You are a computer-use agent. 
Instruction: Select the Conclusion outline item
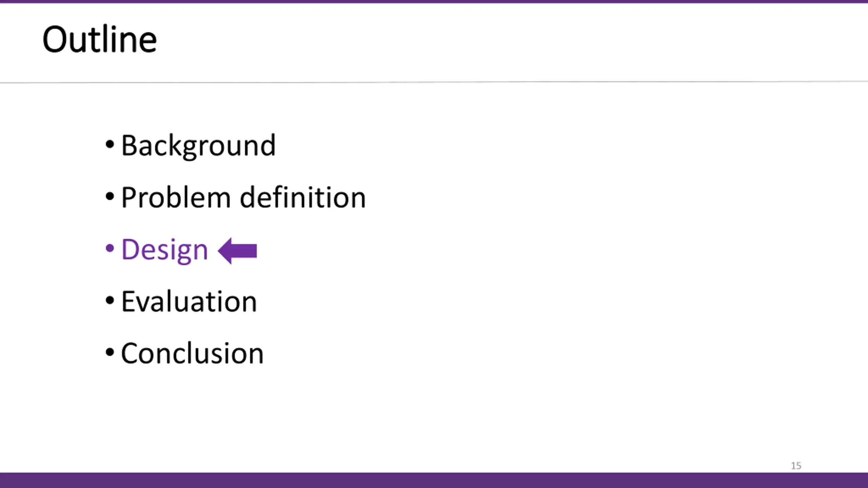pyautogui.click(x=193, y=353)
